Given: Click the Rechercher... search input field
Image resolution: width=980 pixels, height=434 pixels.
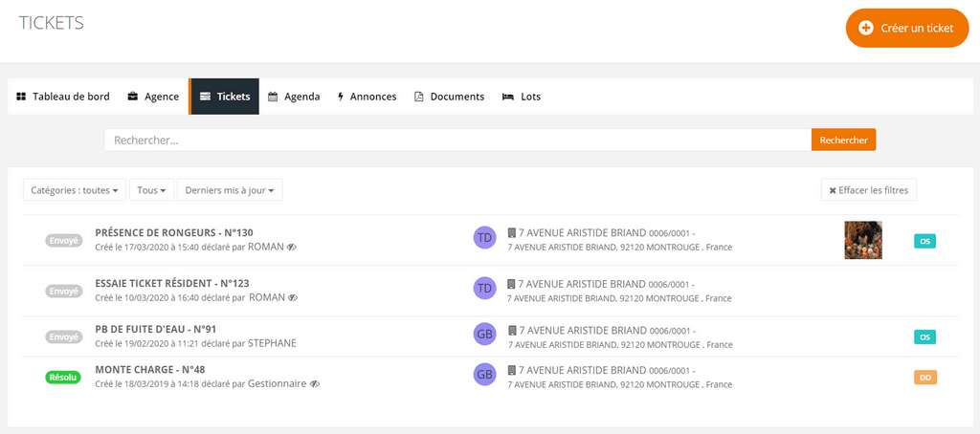Looking at the screenshot, I should click(457, 140).
